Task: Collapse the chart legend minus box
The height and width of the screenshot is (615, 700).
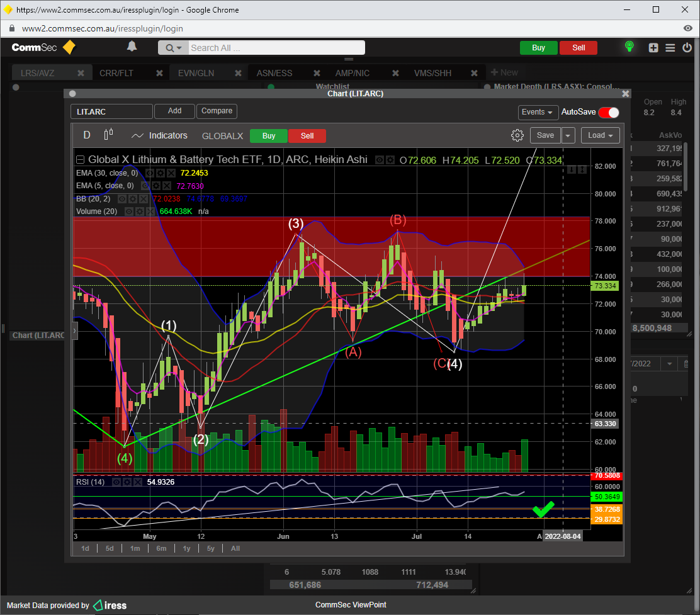Action: (80, 160)
